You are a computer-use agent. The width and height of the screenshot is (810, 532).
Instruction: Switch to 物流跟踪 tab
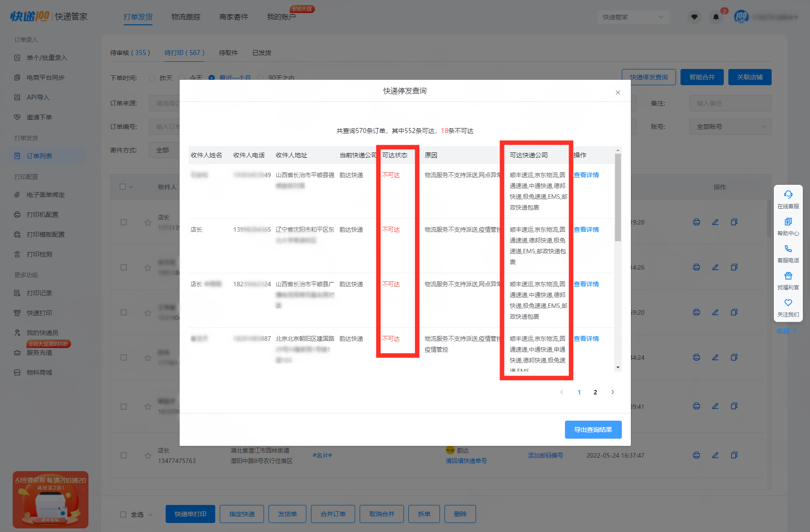click(186, 17)
